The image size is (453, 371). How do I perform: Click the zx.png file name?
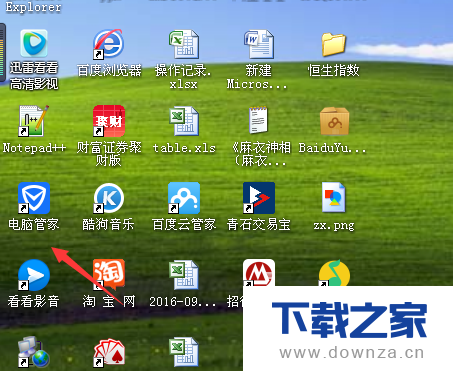(x=334, y=225)
